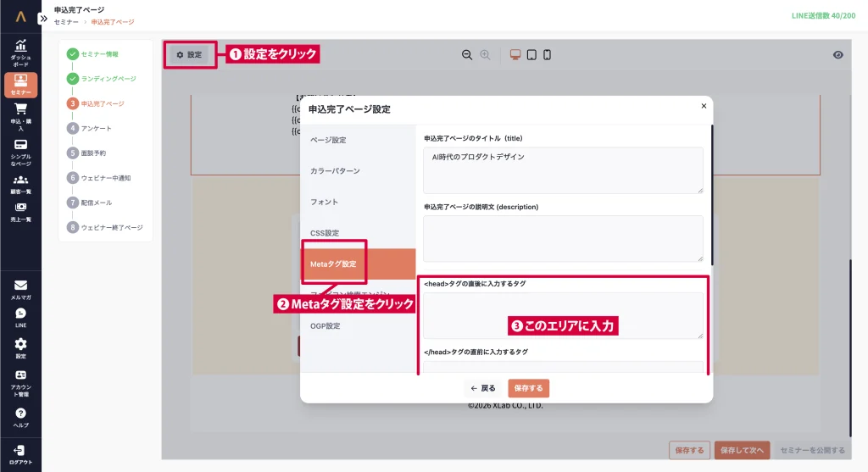Open the LINE chat icon in sidebar
The image size is (868, 472).
[20, 314]
